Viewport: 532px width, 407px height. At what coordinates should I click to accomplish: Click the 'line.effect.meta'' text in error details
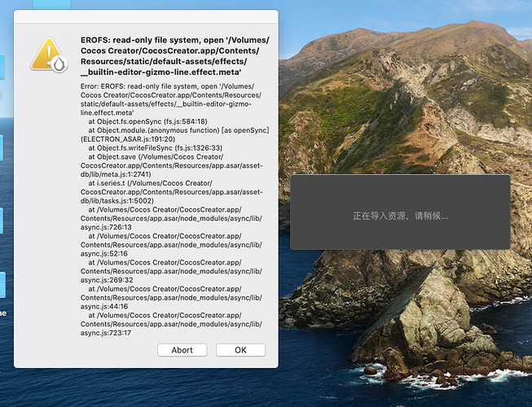pyautogui.click(x=108, y=112)
